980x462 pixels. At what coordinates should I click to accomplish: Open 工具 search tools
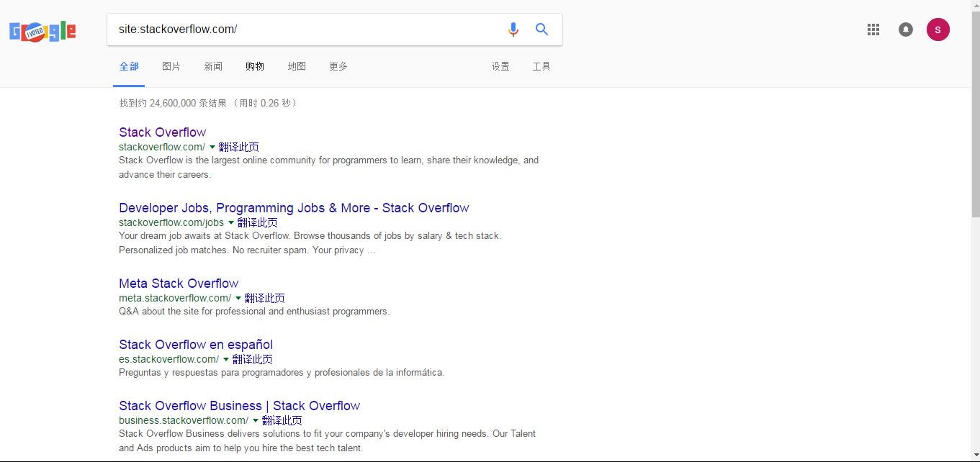tap(541, 66)
